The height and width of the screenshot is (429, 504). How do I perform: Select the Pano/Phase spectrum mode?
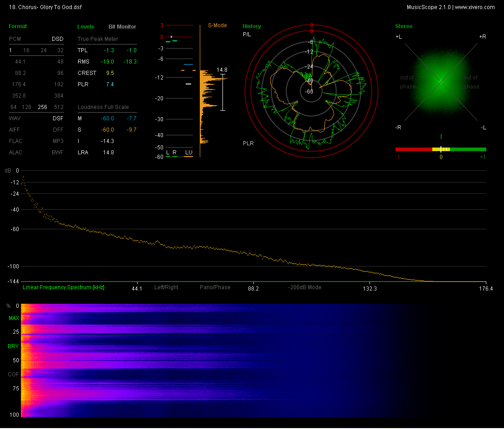tap(215, 287)
